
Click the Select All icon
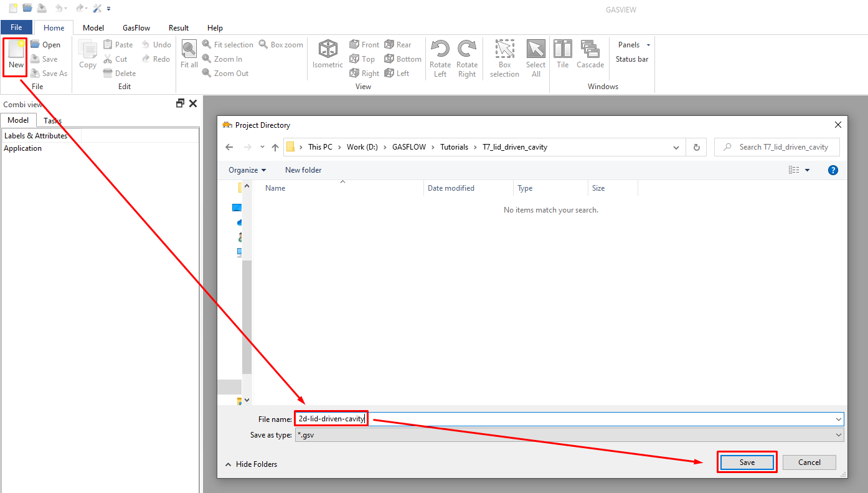point(535,58)
